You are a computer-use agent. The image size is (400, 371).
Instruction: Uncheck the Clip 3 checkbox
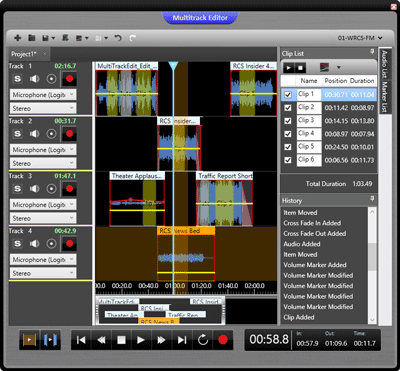point(288,121)
